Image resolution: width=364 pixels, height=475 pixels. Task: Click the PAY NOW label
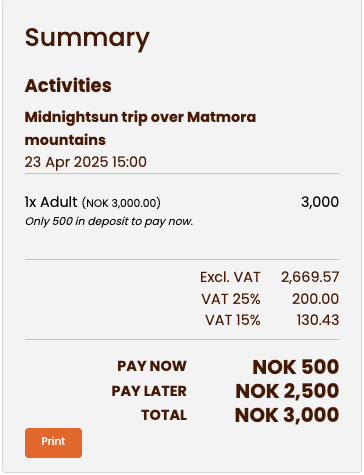[x=152, y=366]
